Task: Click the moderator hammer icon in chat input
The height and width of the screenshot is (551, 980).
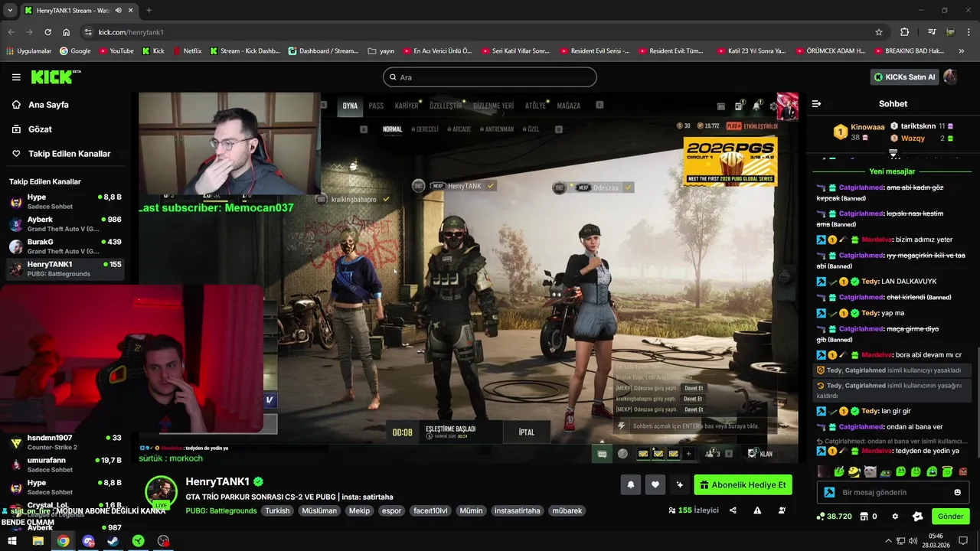Action: (x=829, y=492)
